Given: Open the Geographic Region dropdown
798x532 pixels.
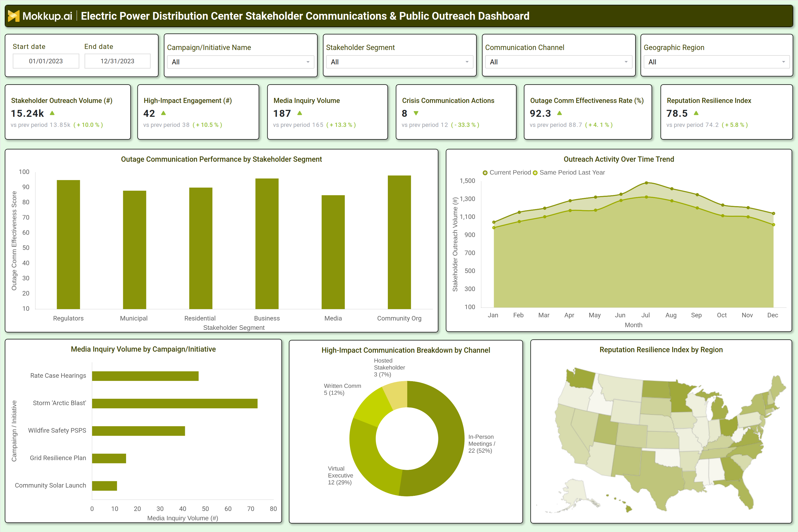Looking at the screenshot, I should 717,62.
